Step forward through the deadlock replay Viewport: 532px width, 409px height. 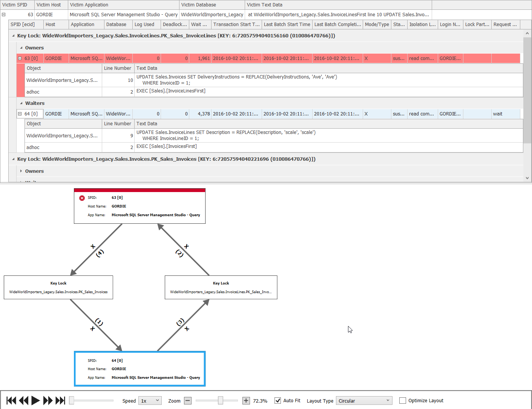[48, 401]
